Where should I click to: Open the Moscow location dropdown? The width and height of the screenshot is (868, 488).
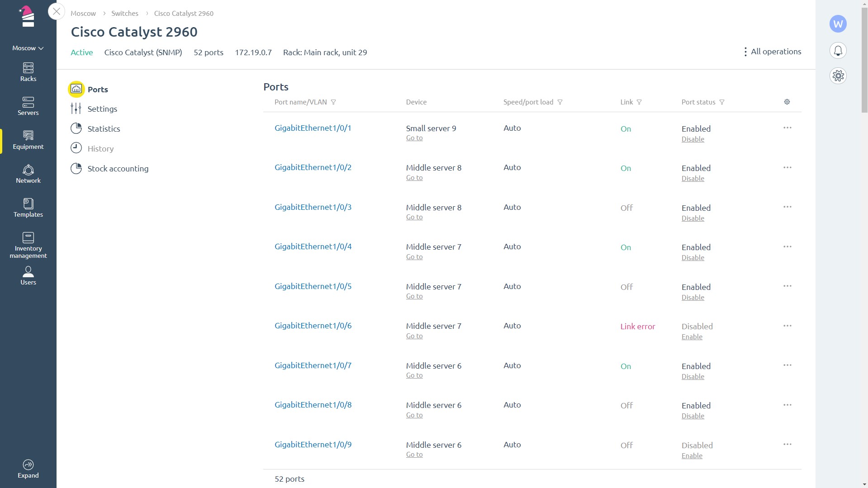click(28, 48)
